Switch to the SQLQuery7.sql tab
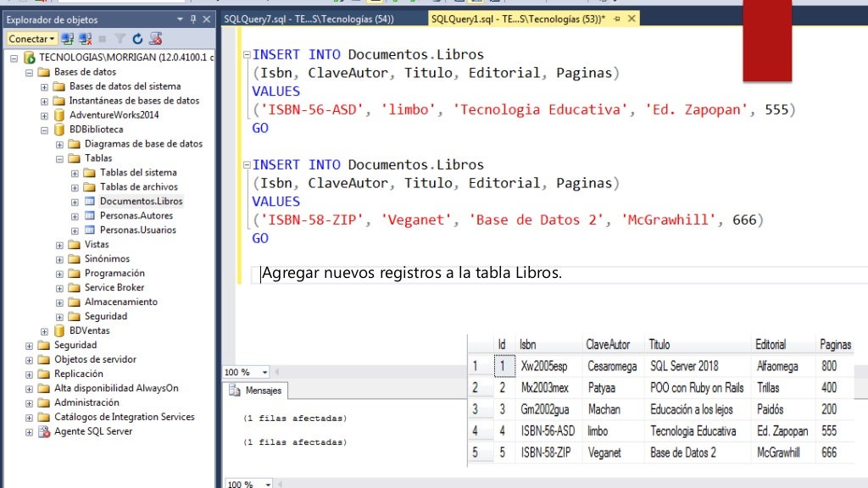This screenshot has width=868, height=488. click(x=309, y=19)
